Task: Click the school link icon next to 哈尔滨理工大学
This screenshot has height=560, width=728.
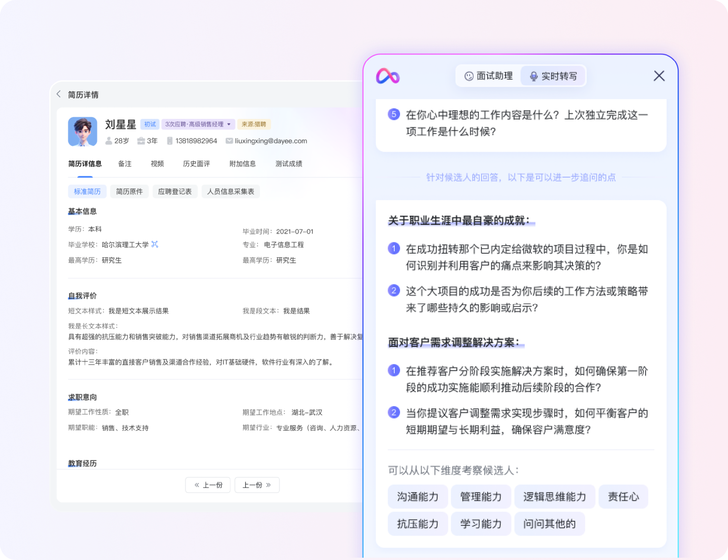Action: click(155, 244)
